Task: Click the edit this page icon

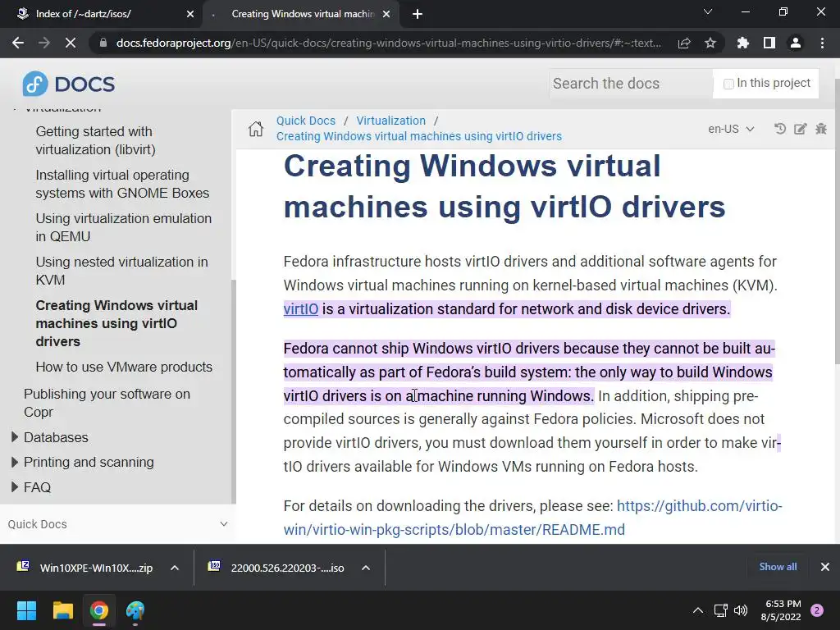Action: 801,129
